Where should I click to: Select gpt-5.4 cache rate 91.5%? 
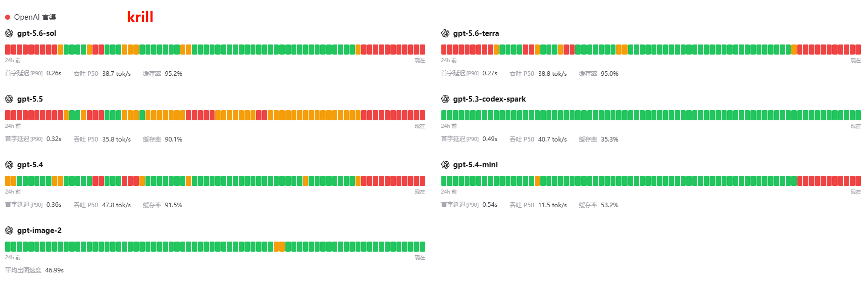pos(174,205)
